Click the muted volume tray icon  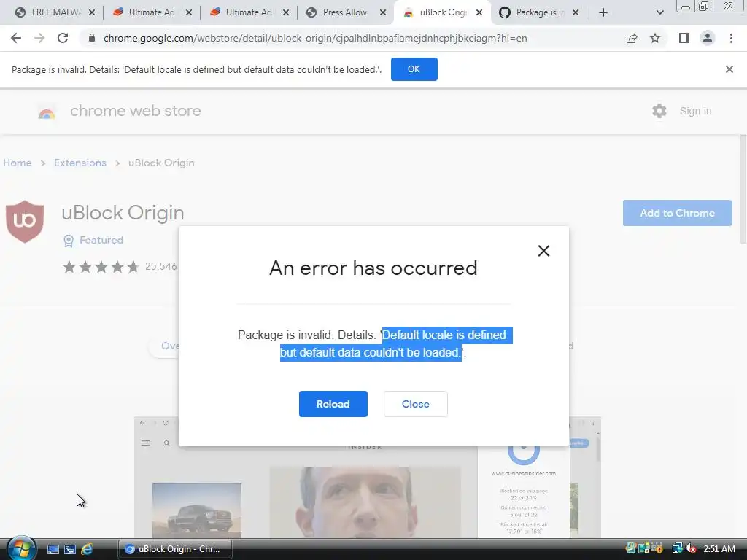coord(692,549)
